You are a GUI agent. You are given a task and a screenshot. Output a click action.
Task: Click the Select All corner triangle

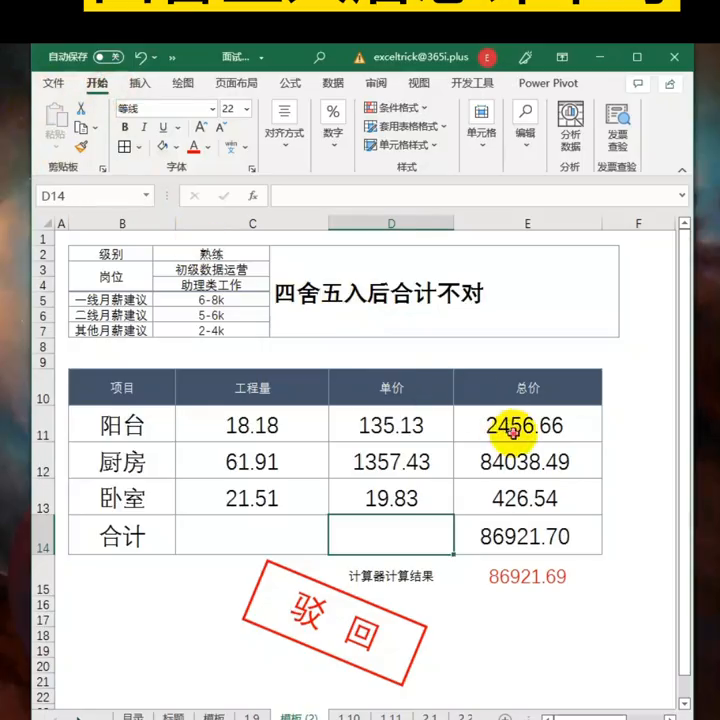(47, 224)
